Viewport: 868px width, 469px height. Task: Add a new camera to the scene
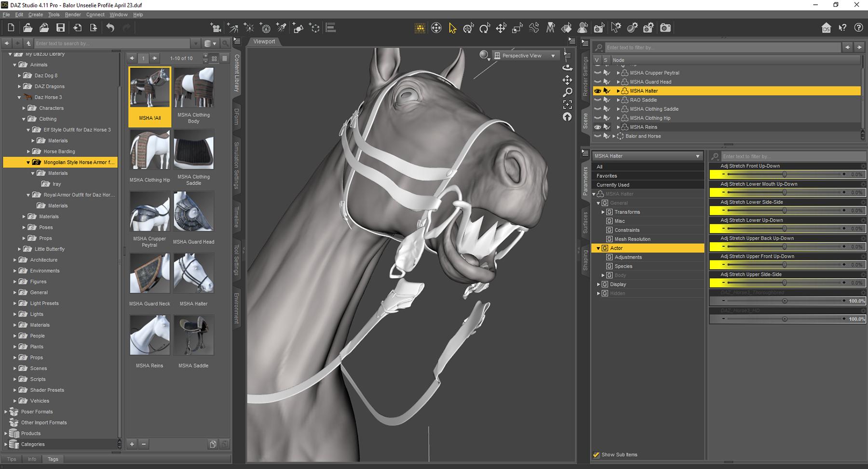pos(216,28)
